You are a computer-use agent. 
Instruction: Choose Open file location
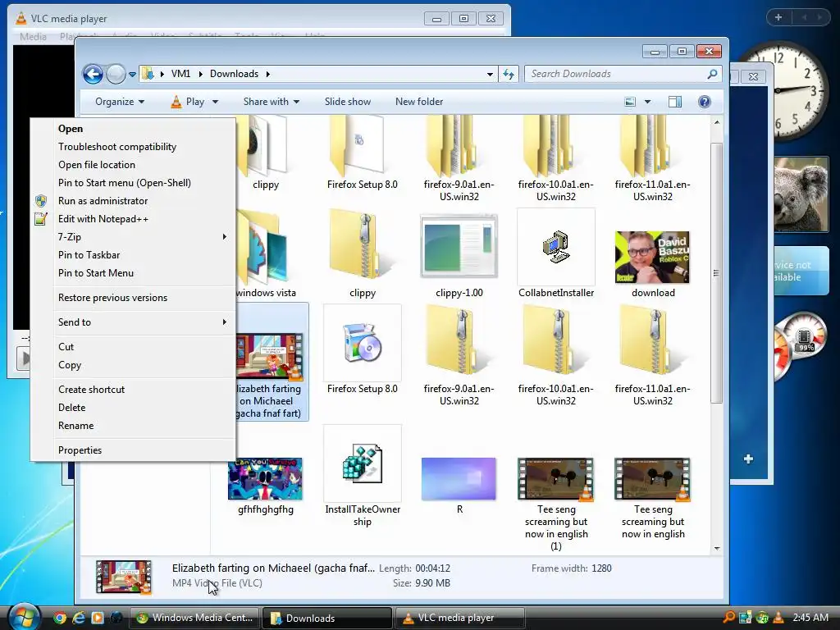[133, 164]
